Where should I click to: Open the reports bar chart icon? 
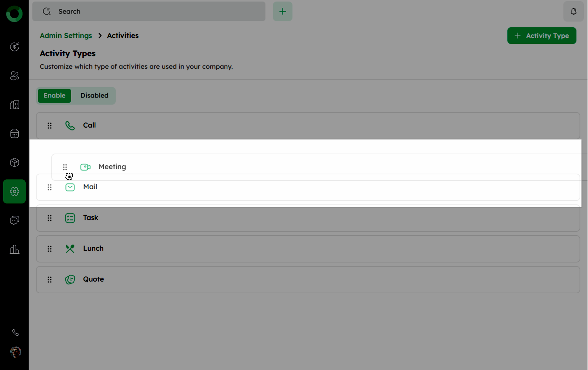(14, 249)
